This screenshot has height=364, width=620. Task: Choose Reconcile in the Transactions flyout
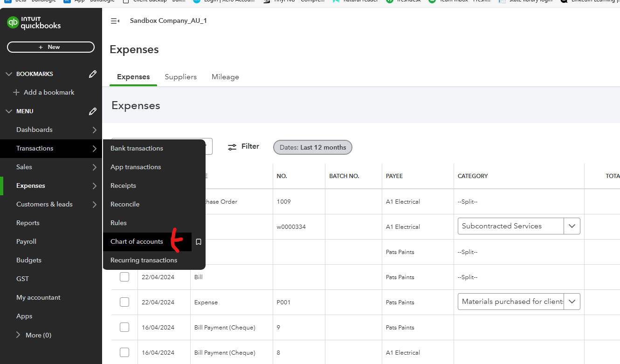coord(125,204)
